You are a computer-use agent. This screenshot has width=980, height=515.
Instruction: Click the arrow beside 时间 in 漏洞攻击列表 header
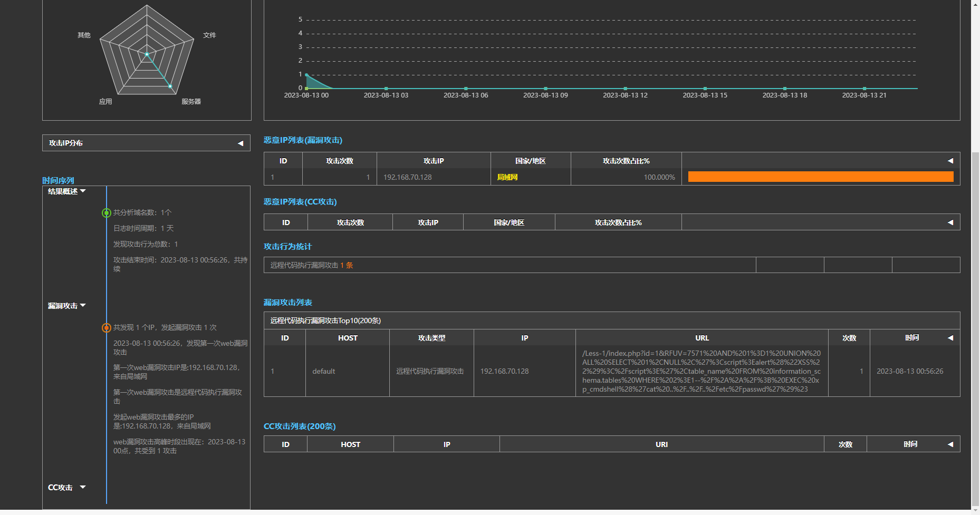click(x=950, y=338)
